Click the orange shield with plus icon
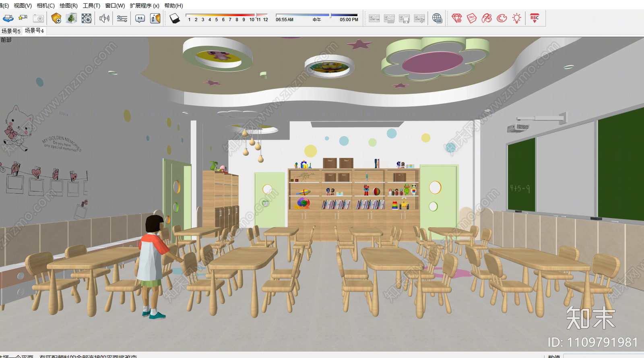The height and width of the screenshot is (358, 644). point(56,18)
